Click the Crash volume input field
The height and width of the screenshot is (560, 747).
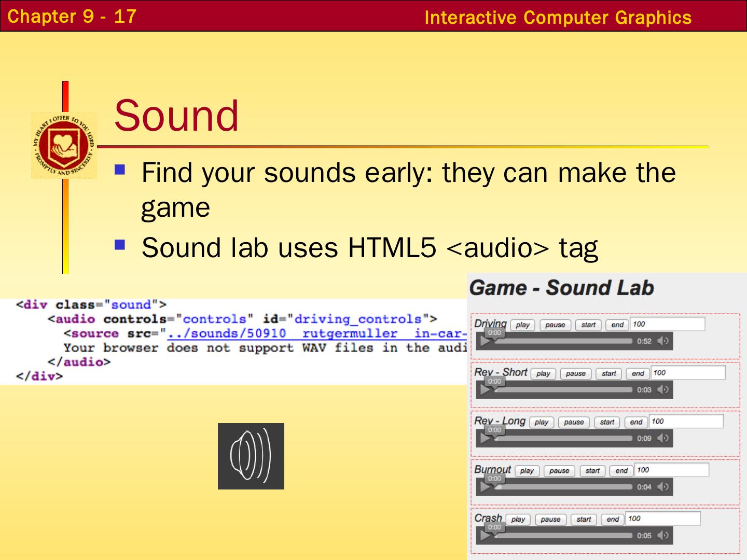coord(662,519)
